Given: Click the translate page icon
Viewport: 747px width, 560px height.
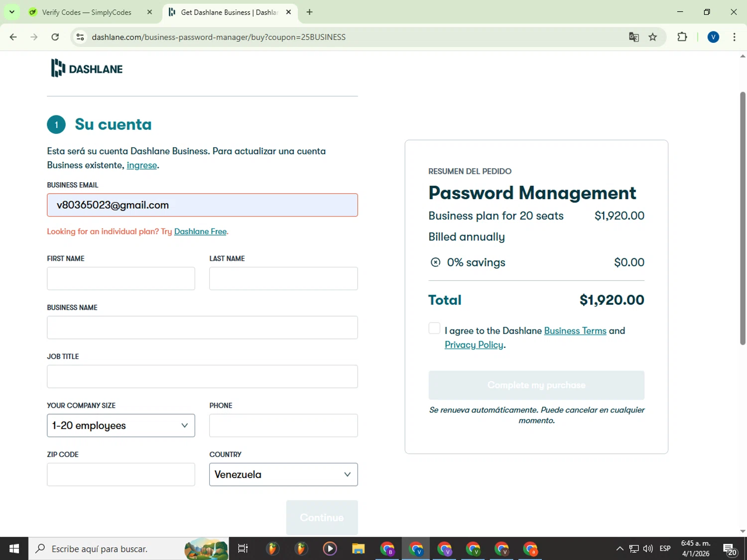Looking at the screenshot, I should [633, 37].
